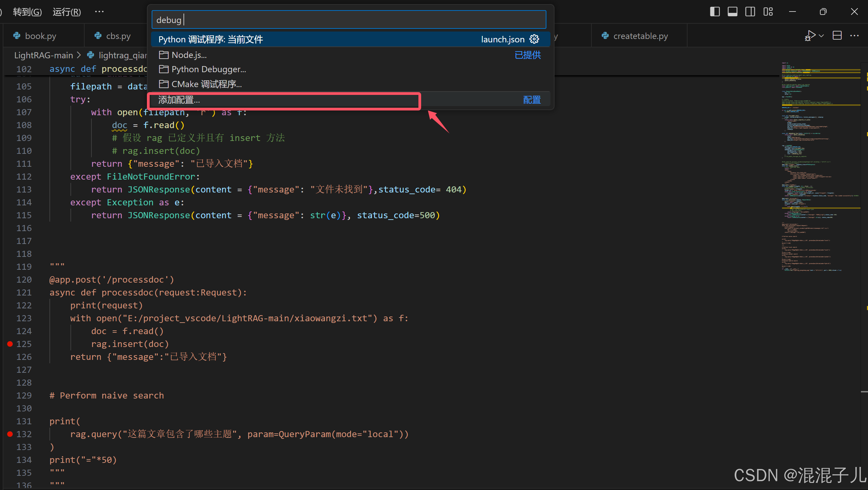Click the book.py Python file icon
Viewport: 868px width, 490px height.
[x=17, y=36]
